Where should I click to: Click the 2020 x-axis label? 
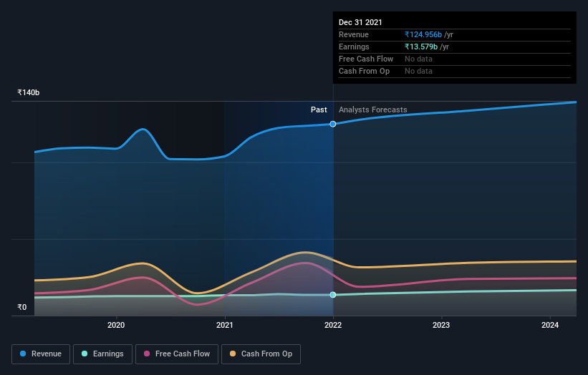coord(116,325)
